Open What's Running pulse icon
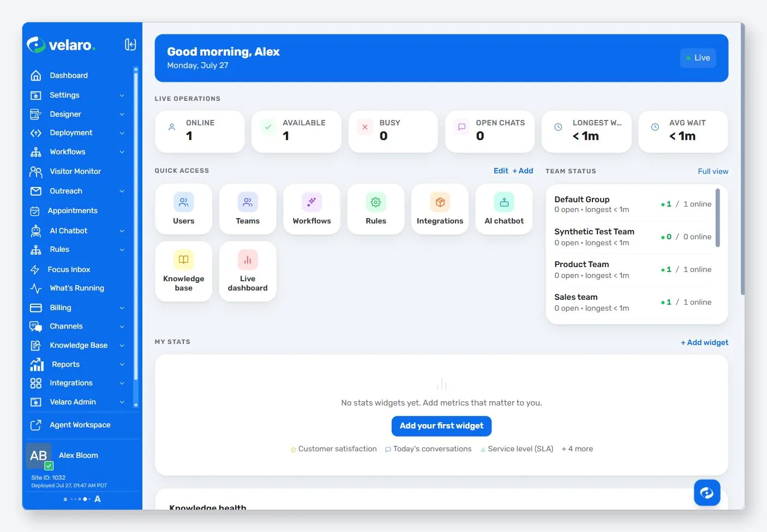The height and width of the screenshot is (532, 767). click(x=36, y=288)
